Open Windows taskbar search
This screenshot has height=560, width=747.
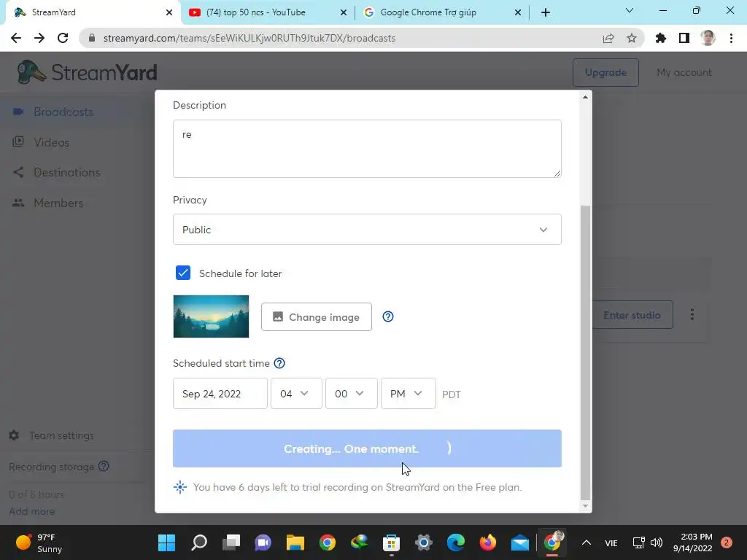coord(199,542)
